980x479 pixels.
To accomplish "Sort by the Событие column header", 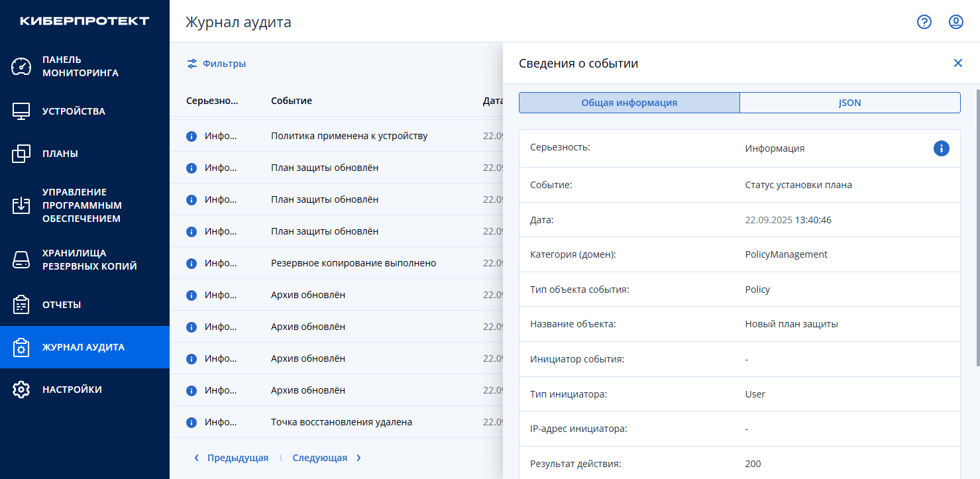I will pyautogui.click(x=291, y=101).
